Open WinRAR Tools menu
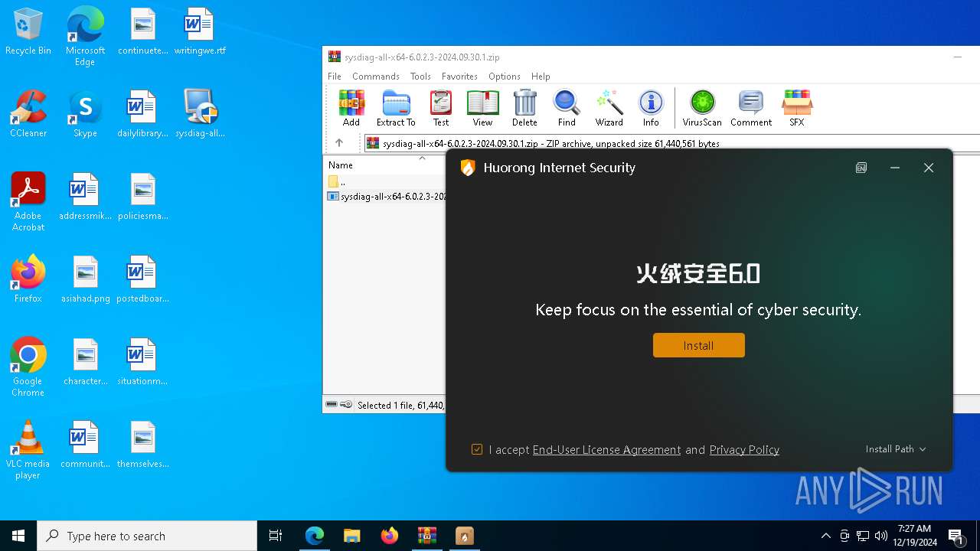980x551 pixels. pos(420,77)
